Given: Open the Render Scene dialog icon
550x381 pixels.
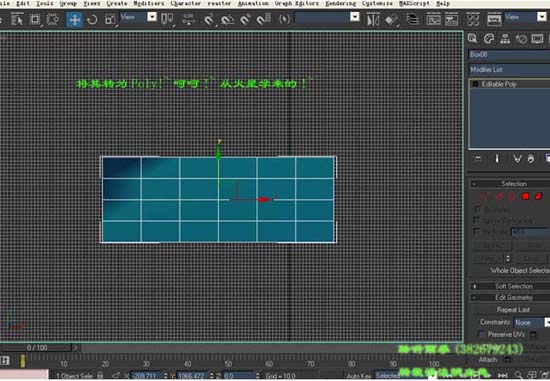Looking at the screenshot, I should pos(494,19).
